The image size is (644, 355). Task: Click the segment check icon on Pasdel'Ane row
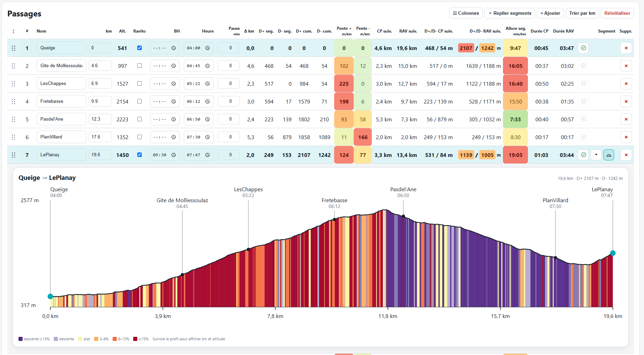tap(583, 119)
